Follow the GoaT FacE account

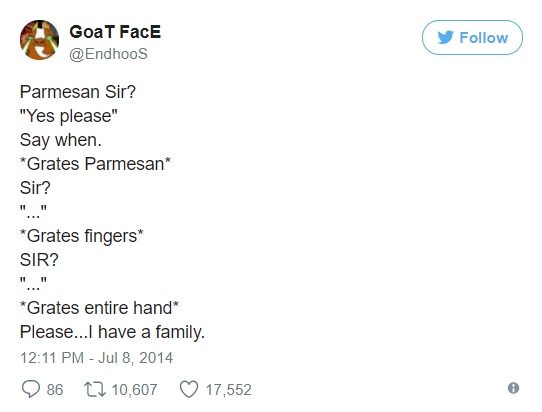tap(472, 38)
